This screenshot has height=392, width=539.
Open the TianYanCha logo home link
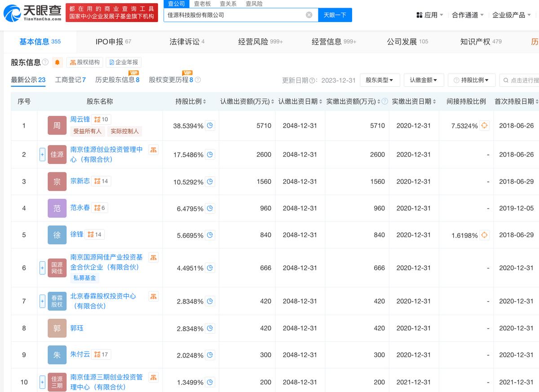tap(32, 13)
